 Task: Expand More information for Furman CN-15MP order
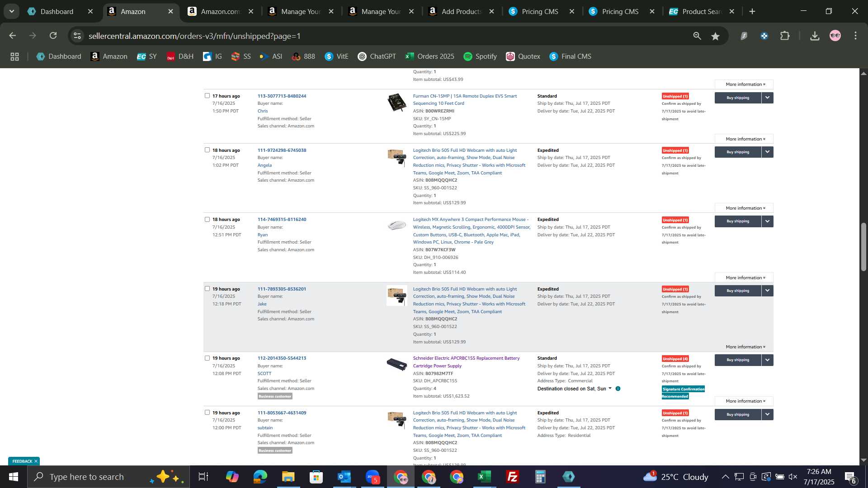pos(744,139)
